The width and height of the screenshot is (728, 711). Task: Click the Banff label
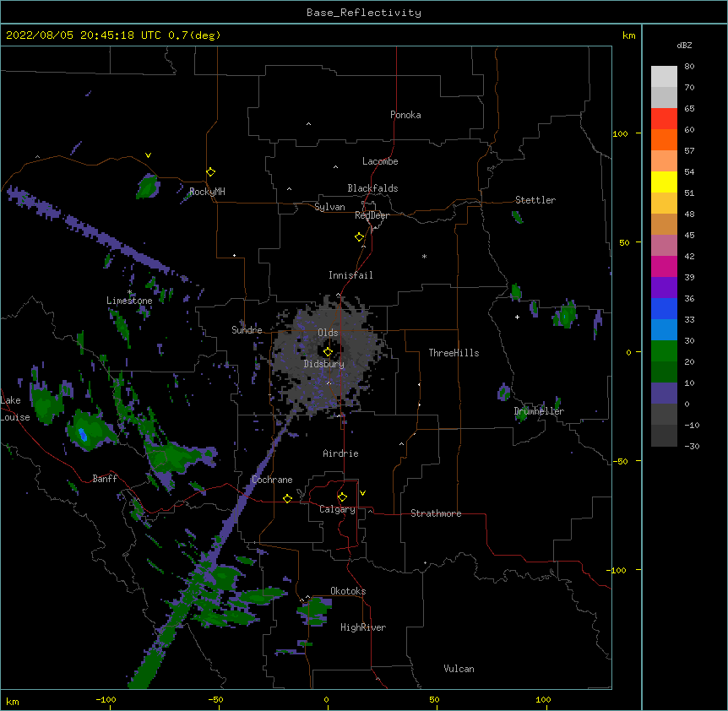coord(105,479)
